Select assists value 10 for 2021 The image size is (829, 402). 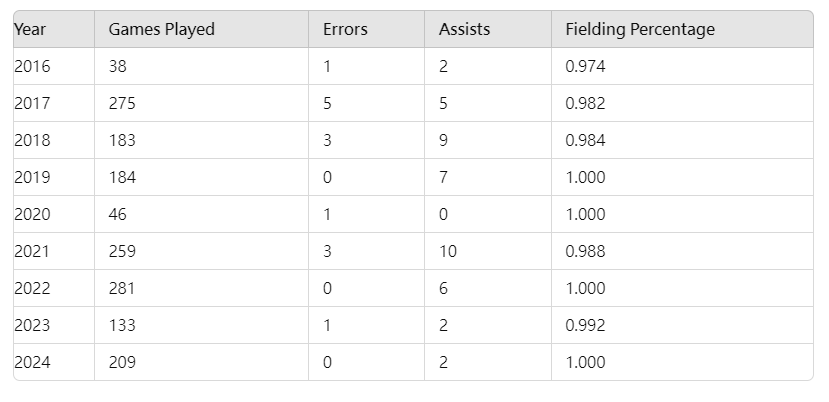(x=447, y=251)
